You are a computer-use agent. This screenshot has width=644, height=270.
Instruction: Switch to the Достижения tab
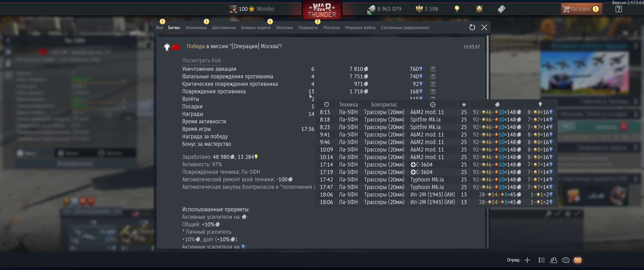point(224,28)
